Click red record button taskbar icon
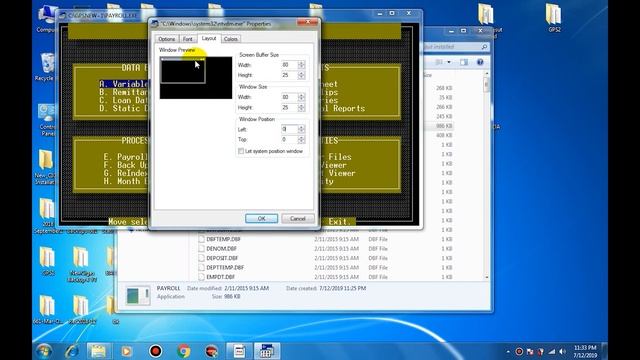 point(156,351)
